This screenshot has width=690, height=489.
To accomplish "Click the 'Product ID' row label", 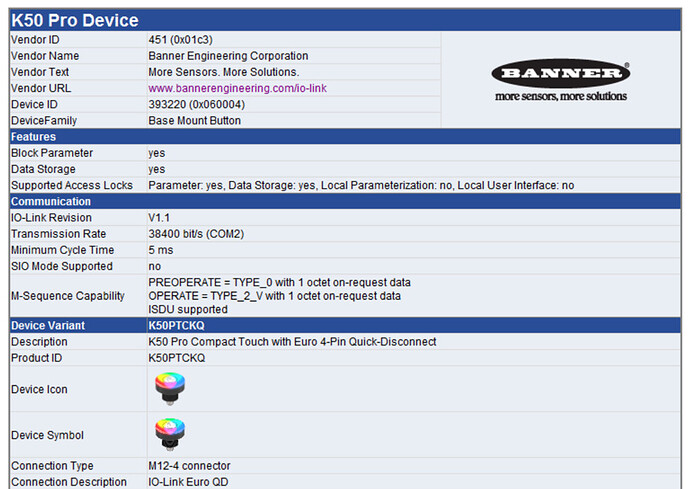I will pos(37,358).
